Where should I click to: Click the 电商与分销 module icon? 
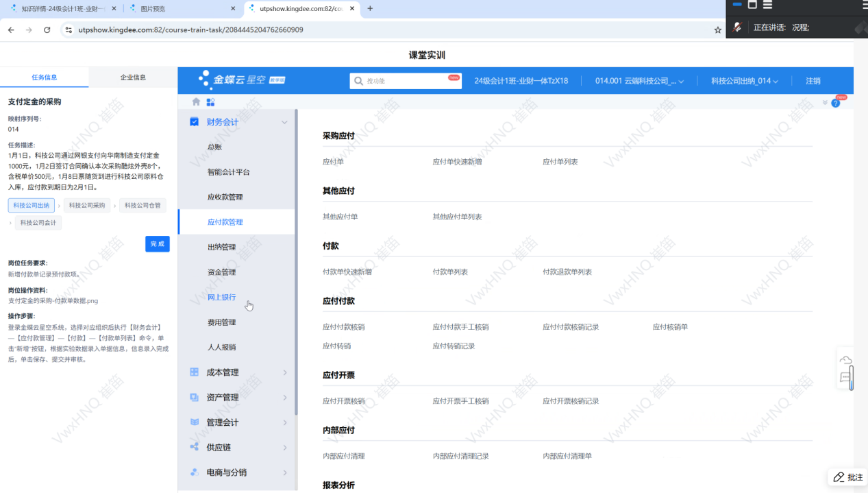(x=195, y=472)
